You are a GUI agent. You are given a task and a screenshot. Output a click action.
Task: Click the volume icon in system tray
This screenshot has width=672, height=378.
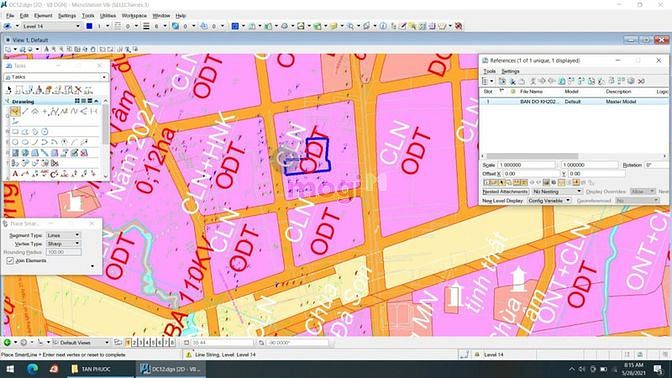coord(582,369)
